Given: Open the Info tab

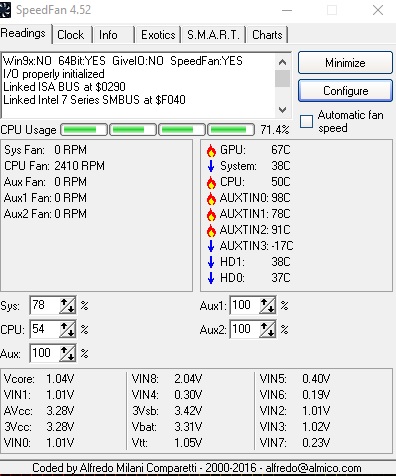Looking at the screenshot, I should click(113, 35).
